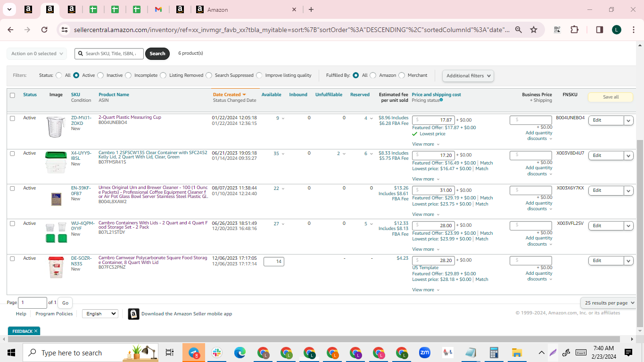Go back to the previous page
The image size is (644, 362).
pyautogui.click(x=10, y=30)
